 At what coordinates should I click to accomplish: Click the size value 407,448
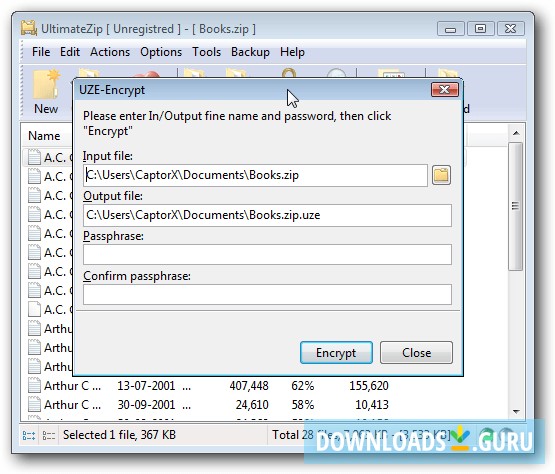(x=249, y=386)
